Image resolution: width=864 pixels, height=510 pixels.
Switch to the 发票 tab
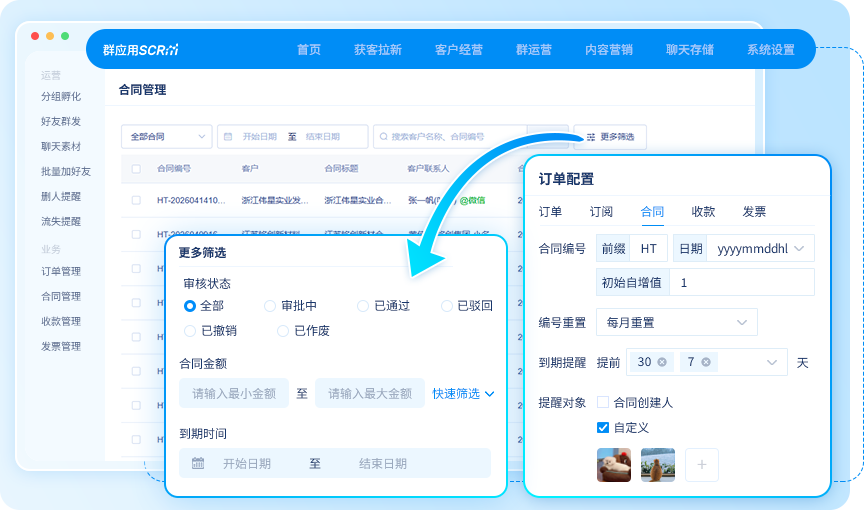(x=754, y=211)
